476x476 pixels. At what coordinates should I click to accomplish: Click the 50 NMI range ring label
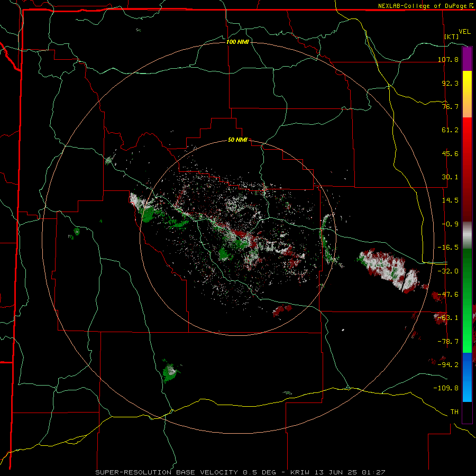[237, 140]
